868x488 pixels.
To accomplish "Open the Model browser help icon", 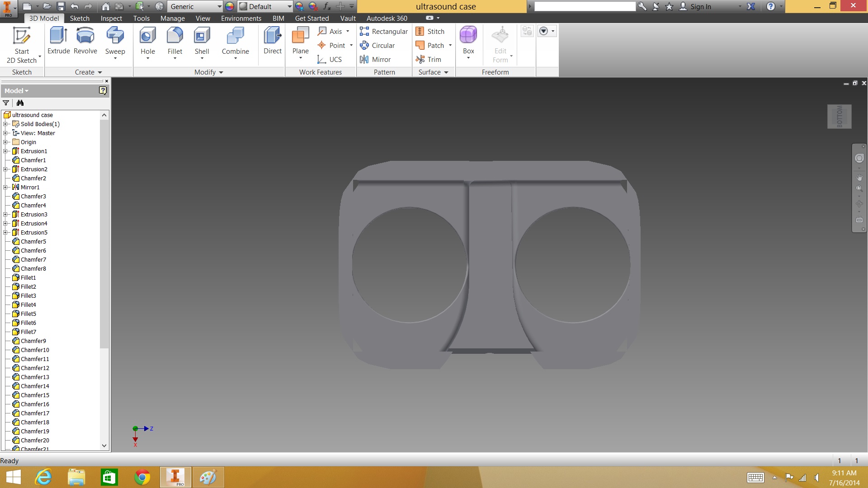I will click(x=103, y=90).
